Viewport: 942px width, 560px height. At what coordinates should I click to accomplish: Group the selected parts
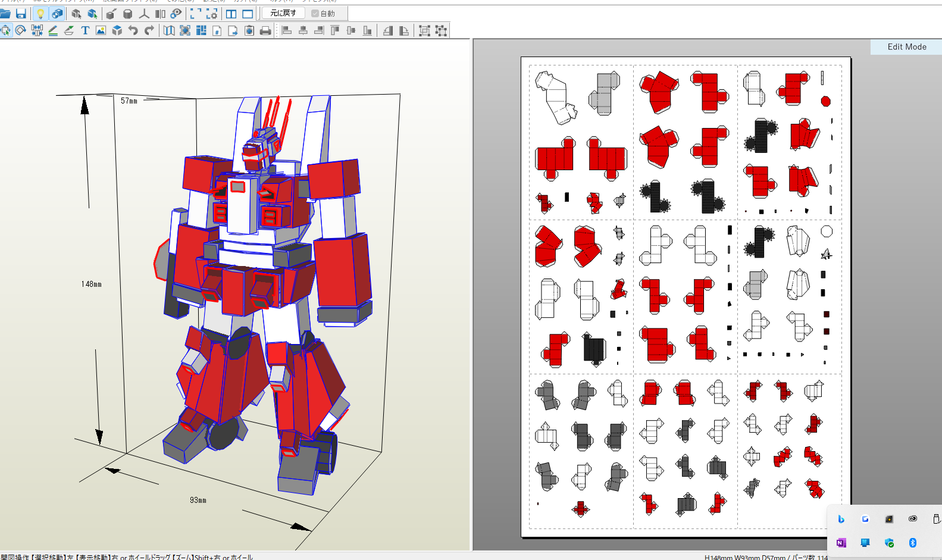(424, 30)
